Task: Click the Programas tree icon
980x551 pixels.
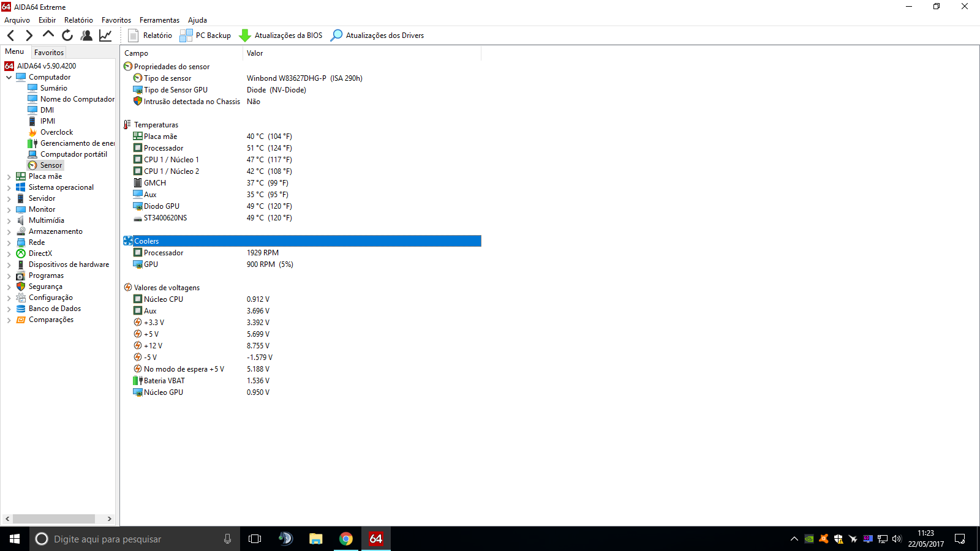Action: click(21, 275)
